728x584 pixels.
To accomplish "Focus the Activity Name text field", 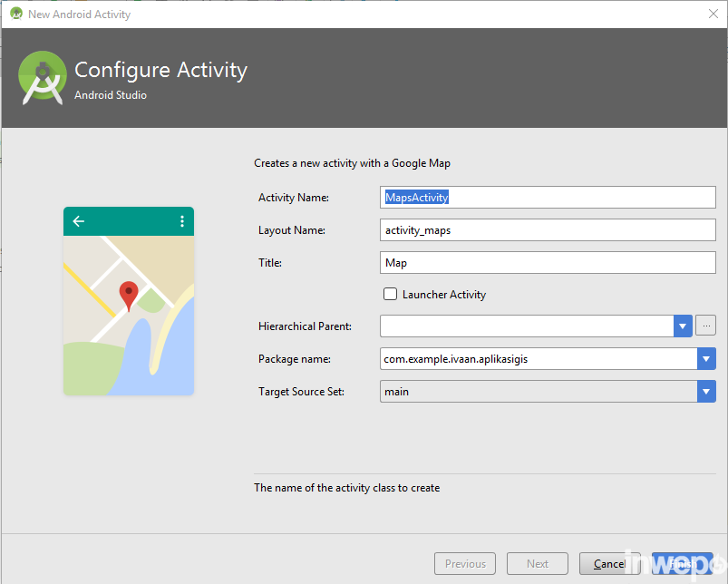I will [548, 198].
